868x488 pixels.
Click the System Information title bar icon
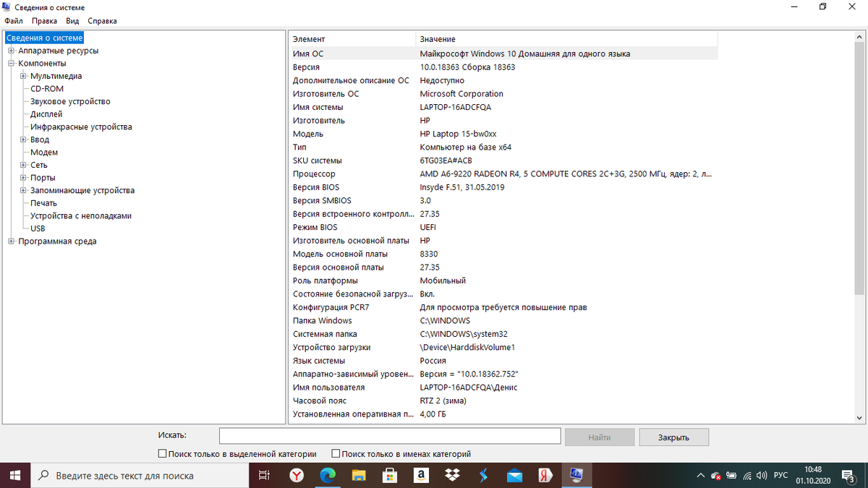pyautogui.click(x=7, y=7)
